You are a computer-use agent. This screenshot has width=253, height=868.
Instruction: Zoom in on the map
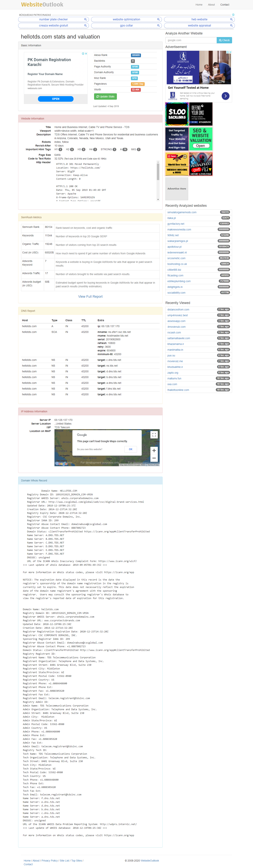tap(154, 450)
